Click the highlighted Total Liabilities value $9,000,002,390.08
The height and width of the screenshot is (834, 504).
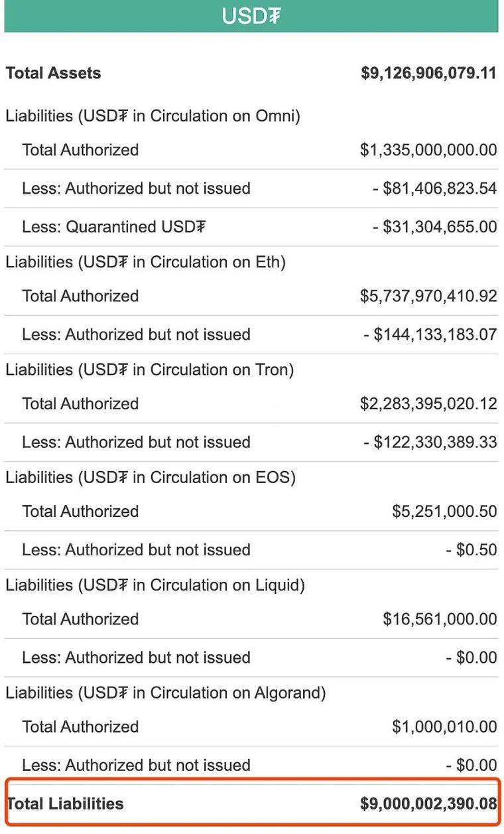pos(428,804)
